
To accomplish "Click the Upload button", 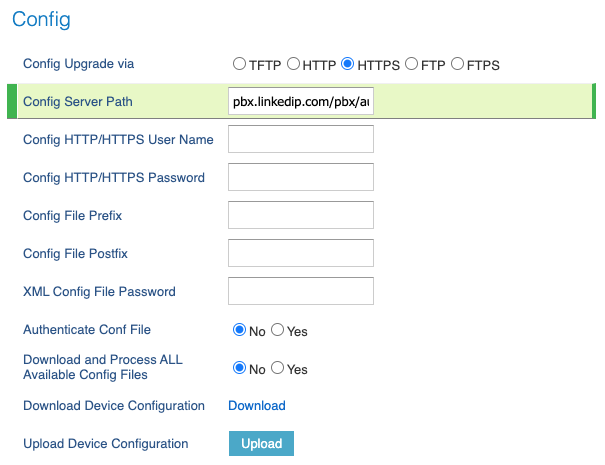I will click(261, 443).
